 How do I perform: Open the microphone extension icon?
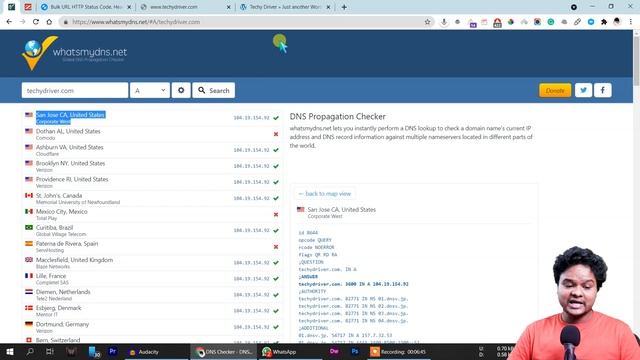tap(444, 22)
